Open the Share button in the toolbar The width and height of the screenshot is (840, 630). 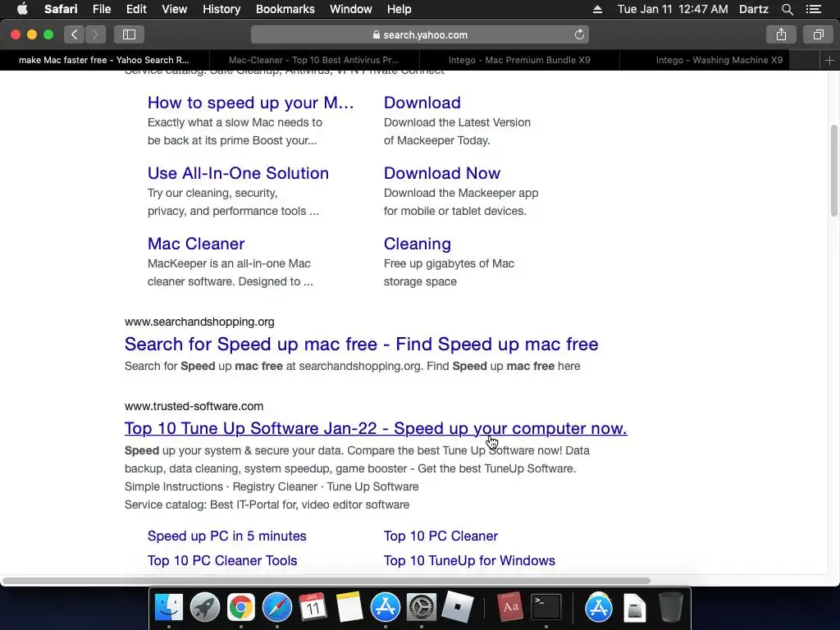[x=781, y=34]
